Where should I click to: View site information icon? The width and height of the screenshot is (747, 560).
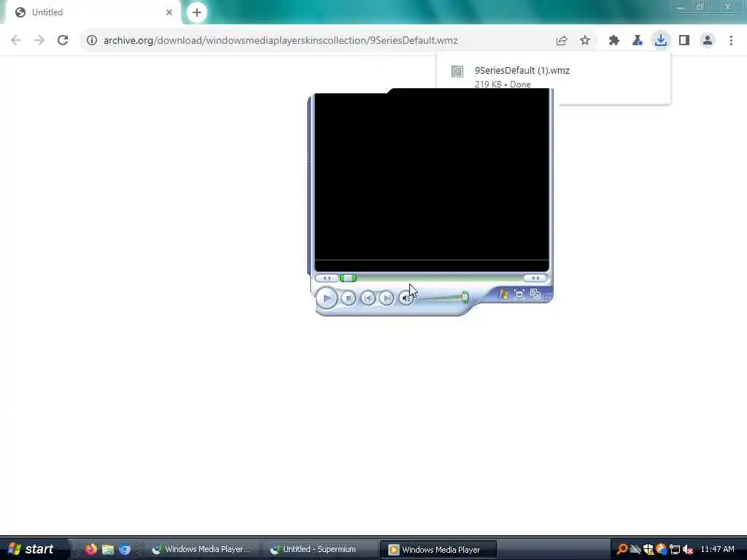92,41
